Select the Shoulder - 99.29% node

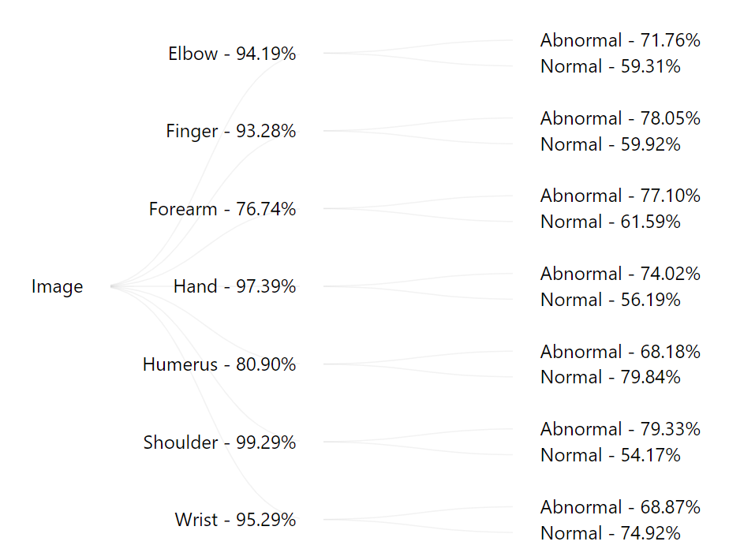(219, 442)
